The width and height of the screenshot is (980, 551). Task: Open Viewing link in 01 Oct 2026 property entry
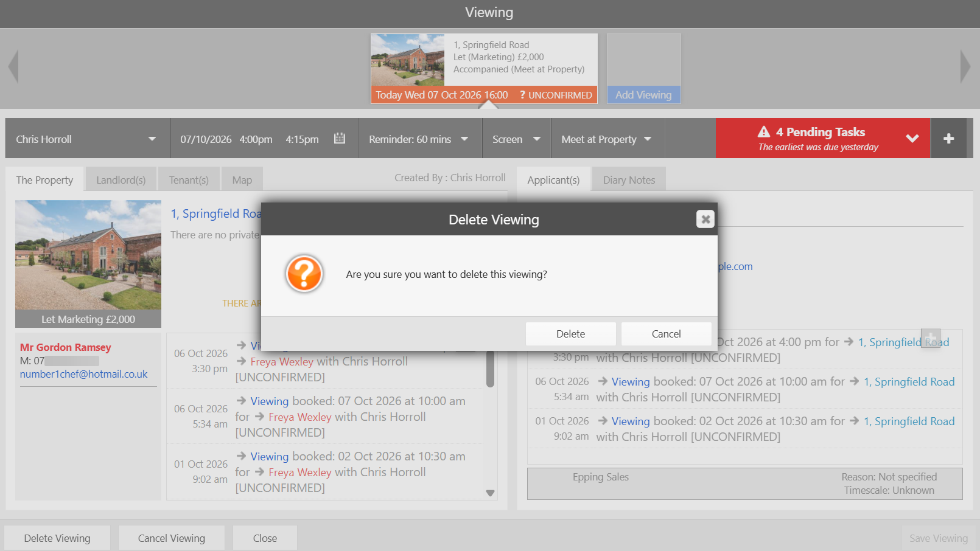[x=270, y=456]
